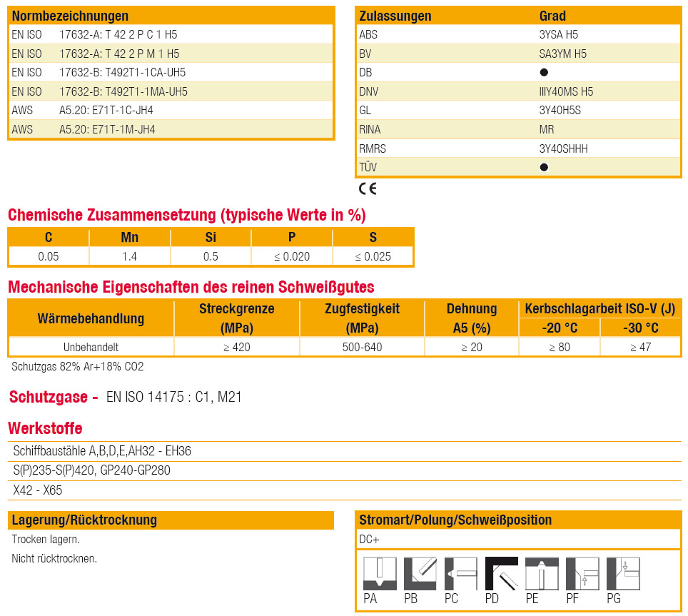
Task: Click the DC+ polarity entry
Action: click(x=370, y=539)
